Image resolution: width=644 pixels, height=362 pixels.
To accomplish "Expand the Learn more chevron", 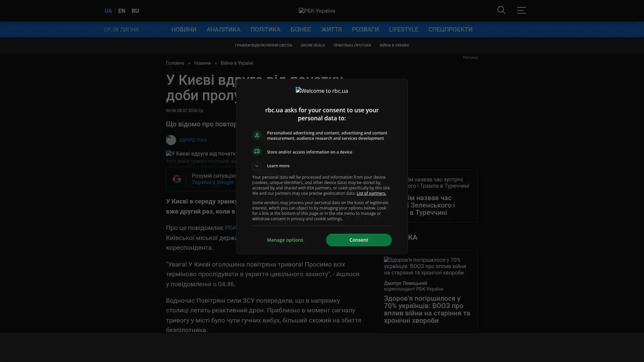I will 257,166.
